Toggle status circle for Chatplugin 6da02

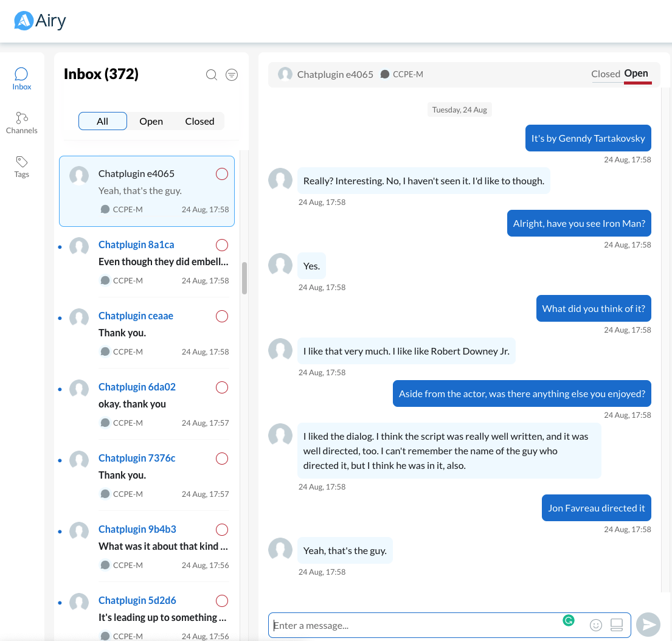[x=222, y=387]
